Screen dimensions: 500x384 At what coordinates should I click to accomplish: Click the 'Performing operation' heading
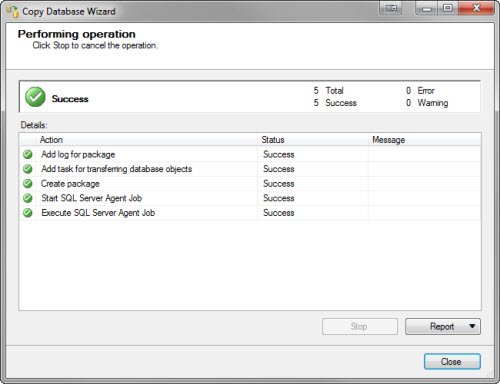click(x=77, y=34)
